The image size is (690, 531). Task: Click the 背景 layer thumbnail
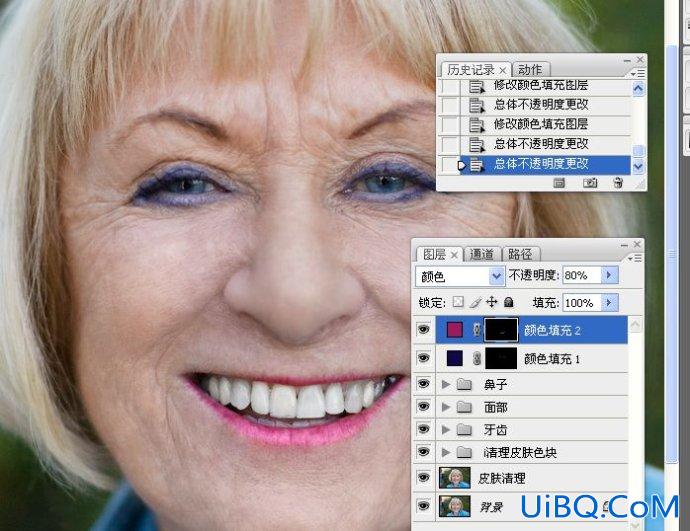tap(455, 506)
